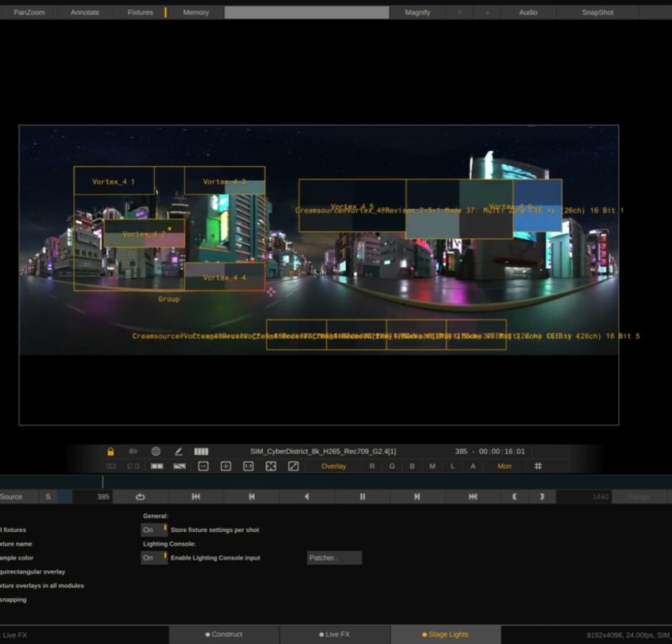Click the SnapShot button

(597, 12)
